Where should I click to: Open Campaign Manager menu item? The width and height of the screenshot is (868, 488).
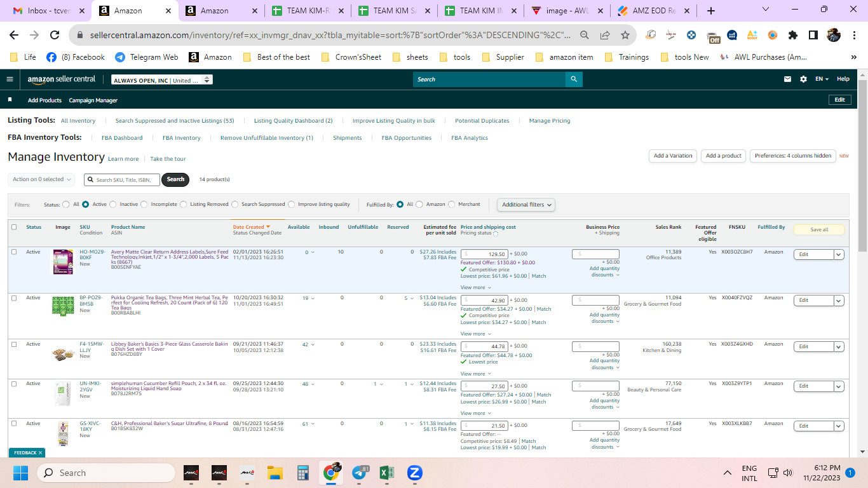tap(93, 100)
